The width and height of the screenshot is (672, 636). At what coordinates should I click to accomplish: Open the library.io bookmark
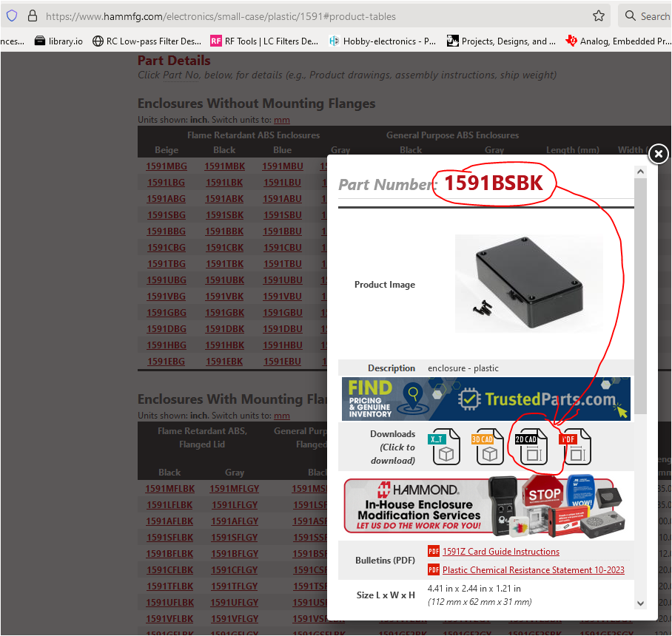(x=58, y=41)
